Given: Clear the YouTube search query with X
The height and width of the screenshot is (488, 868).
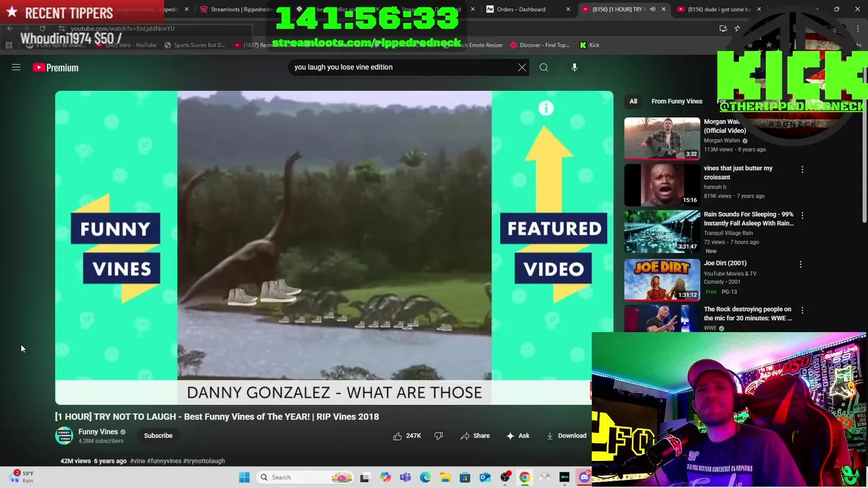Looking at the screenshot, I should tap(521, 67).
